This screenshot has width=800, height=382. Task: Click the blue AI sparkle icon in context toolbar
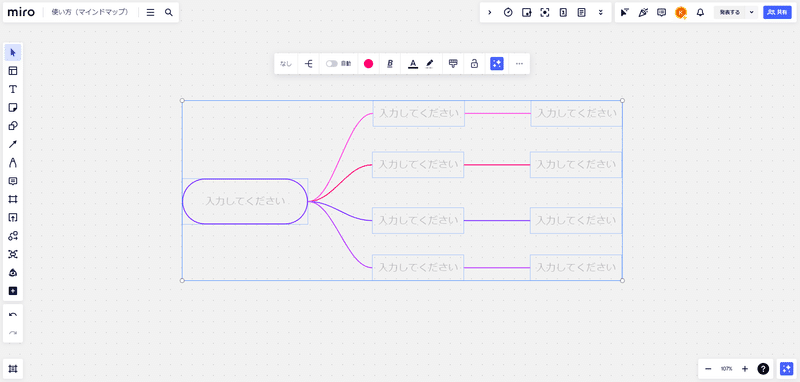tap(497, 64)
